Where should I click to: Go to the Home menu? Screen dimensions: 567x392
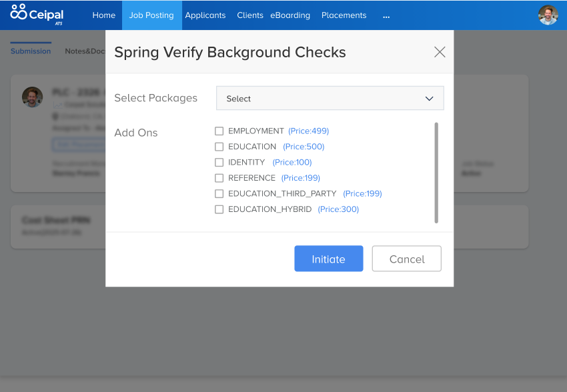[104, 15]
